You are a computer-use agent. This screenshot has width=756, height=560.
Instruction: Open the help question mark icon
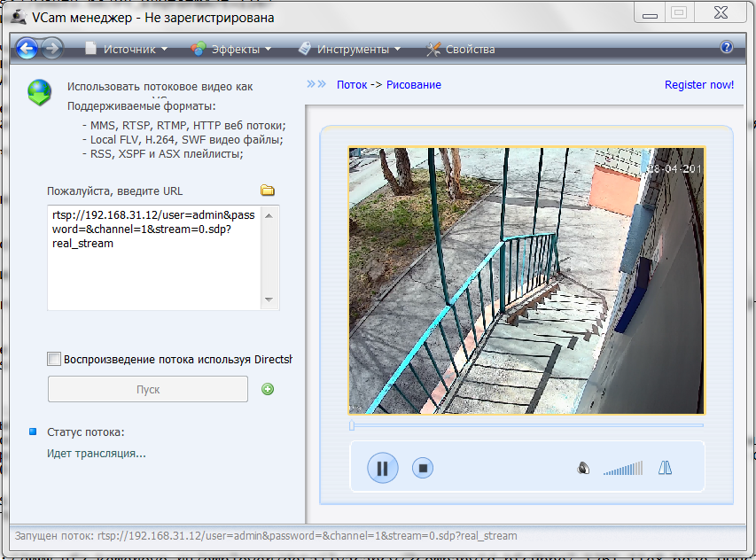(x=727, y=48)
